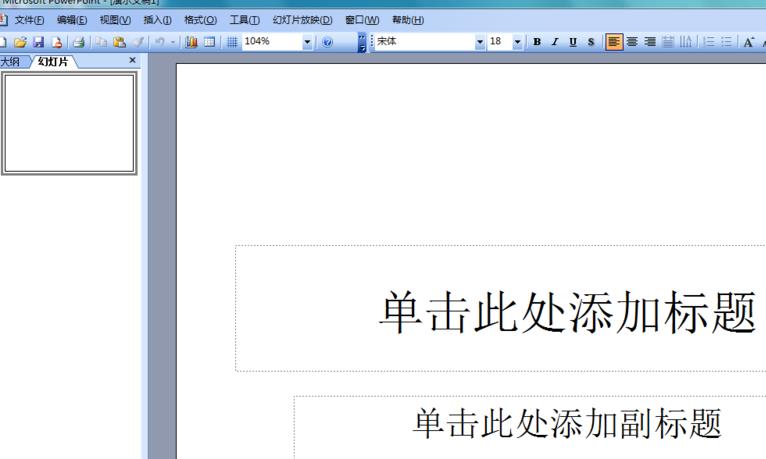766x459 pixels.
Task: Open the 工具(T) menu
Action: click(x=244, y=20)
